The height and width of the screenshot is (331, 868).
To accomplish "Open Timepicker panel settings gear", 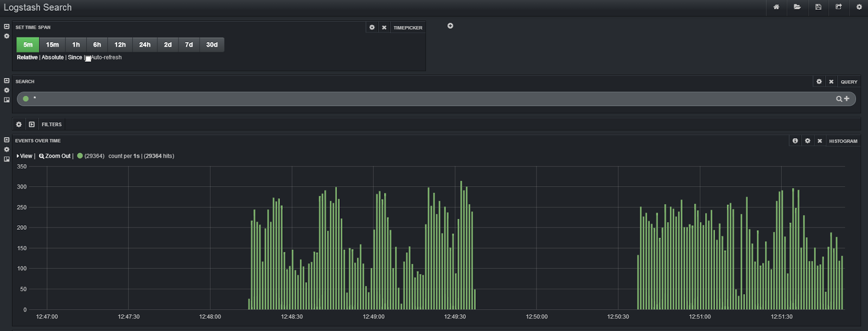I will [x=372, y=27].
